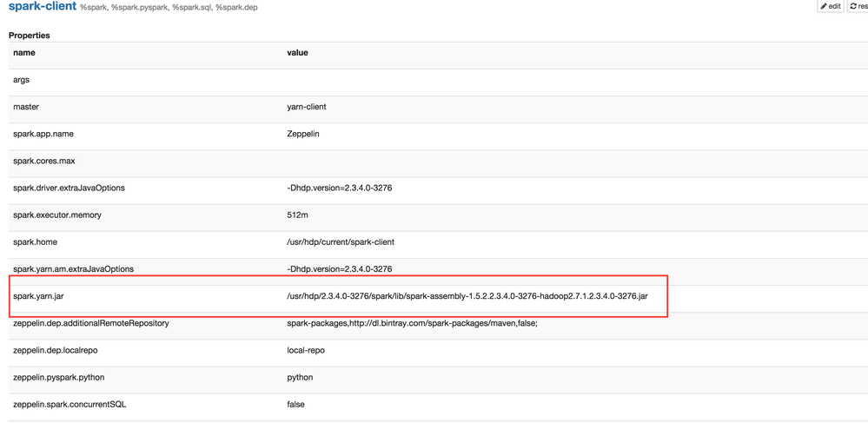Select the 'spark.yarn.jar' property name
The height and width of the screenshot is (423, 868).
[41, 296]
